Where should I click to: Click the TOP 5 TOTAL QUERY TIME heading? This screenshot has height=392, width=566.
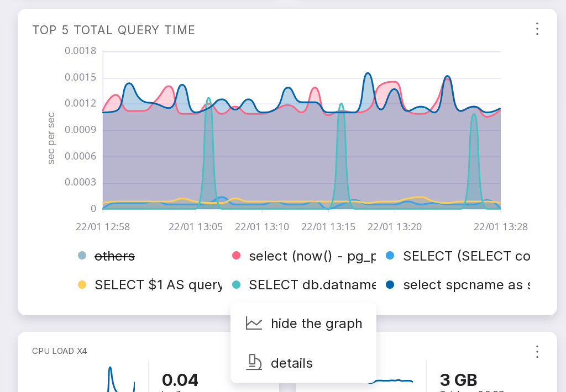tap(114, 30)
